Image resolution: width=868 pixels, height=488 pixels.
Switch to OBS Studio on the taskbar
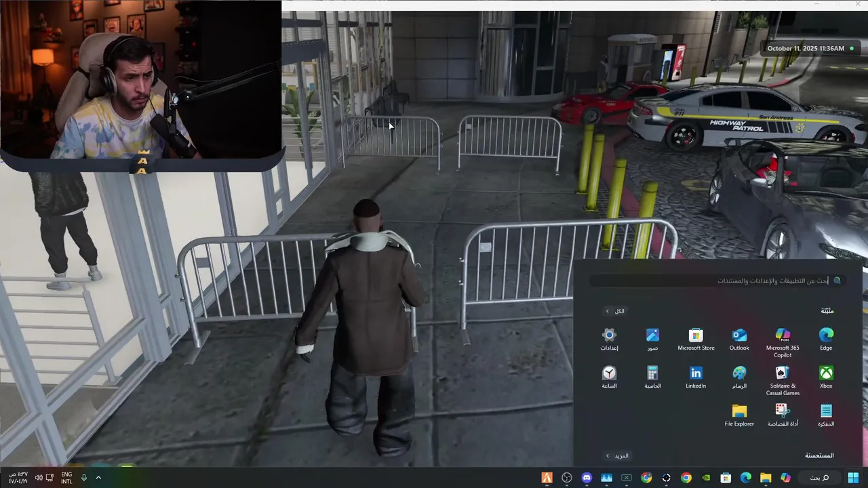[x=567, y=478]
